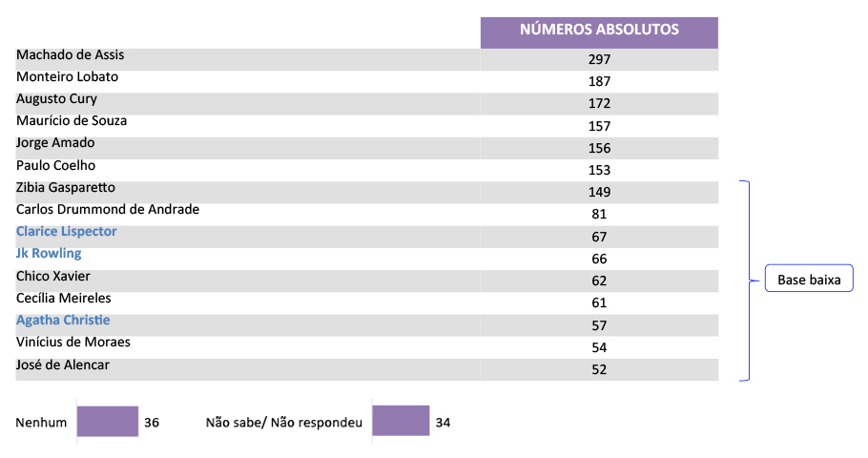Image resolution: width=868 pixels, height=458 pixels.
Task: Select the Agatha Christie highlighted name
Action: (x=63, y=321)
